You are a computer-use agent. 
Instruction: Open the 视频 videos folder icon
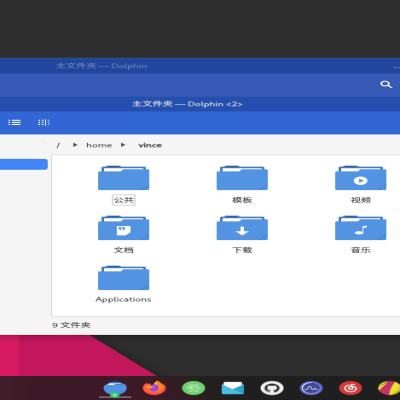361,178
